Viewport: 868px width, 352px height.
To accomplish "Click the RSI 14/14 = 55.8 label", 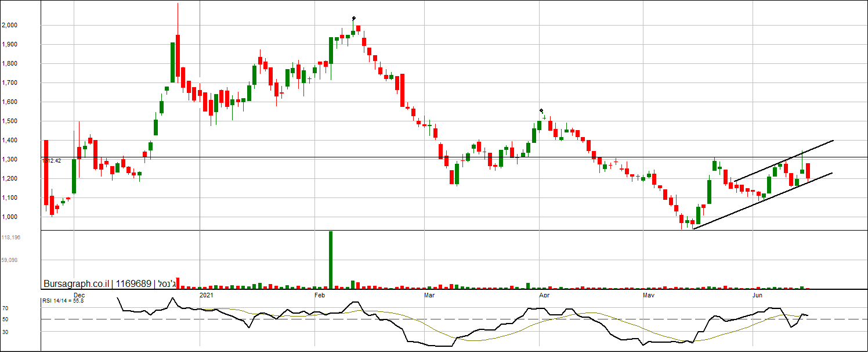I will [x=63, y=301].
